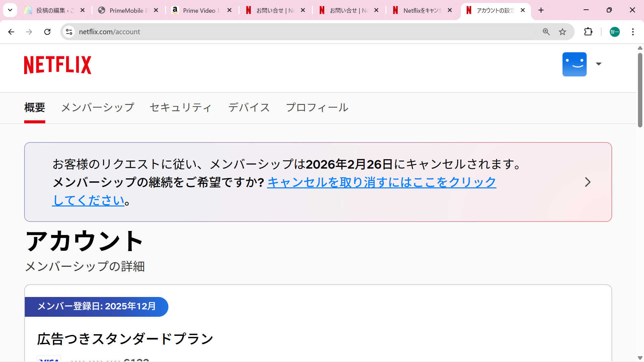View site information icon in address bar
The image size is (644, 362).
69,32
